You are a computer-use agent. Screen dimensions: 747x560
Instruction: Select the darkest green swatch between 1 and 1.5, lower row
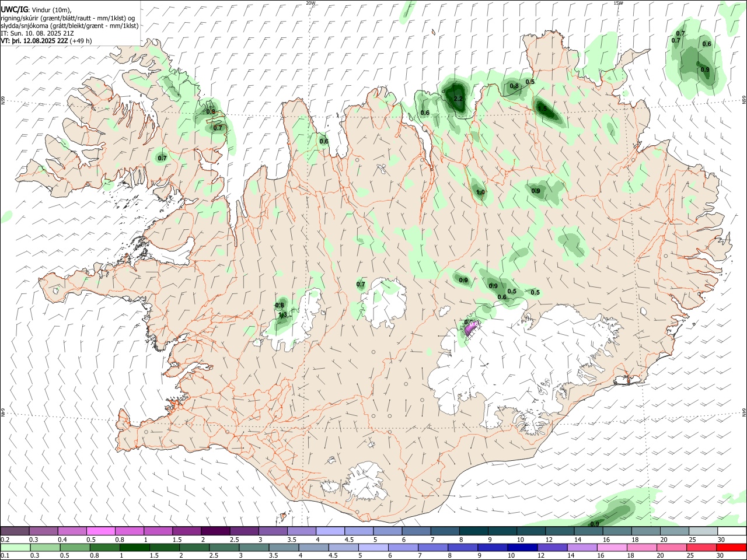click(135, 548)
